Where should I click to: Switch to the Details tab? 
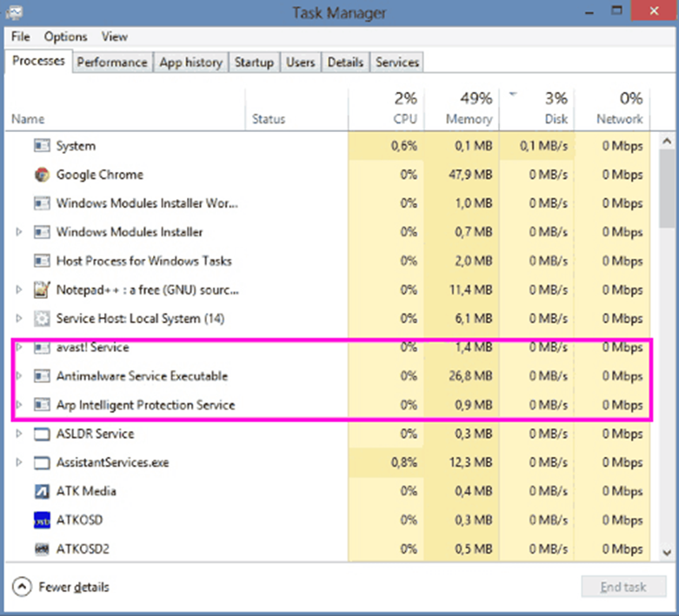click(345, 63)
